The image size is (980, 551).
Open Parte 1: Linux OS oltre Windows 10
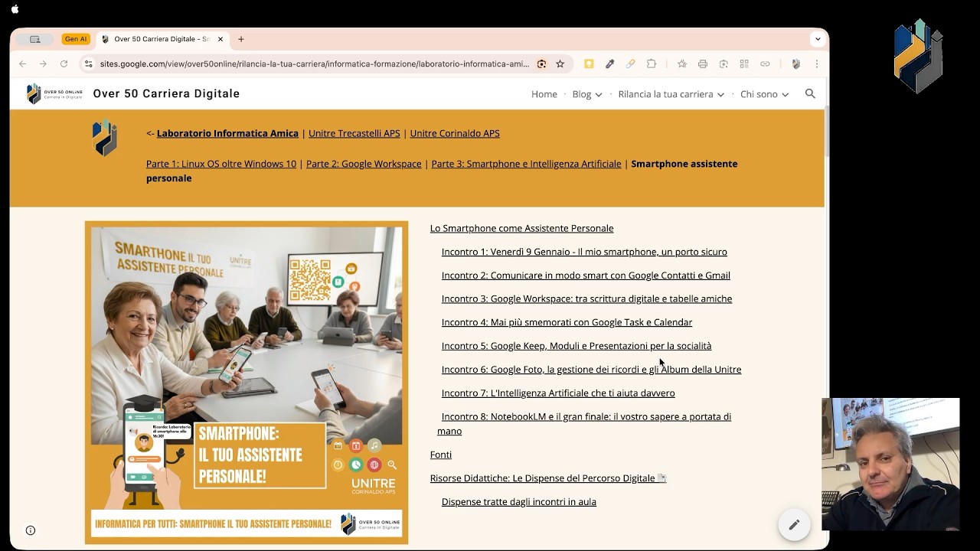(221, 164)
